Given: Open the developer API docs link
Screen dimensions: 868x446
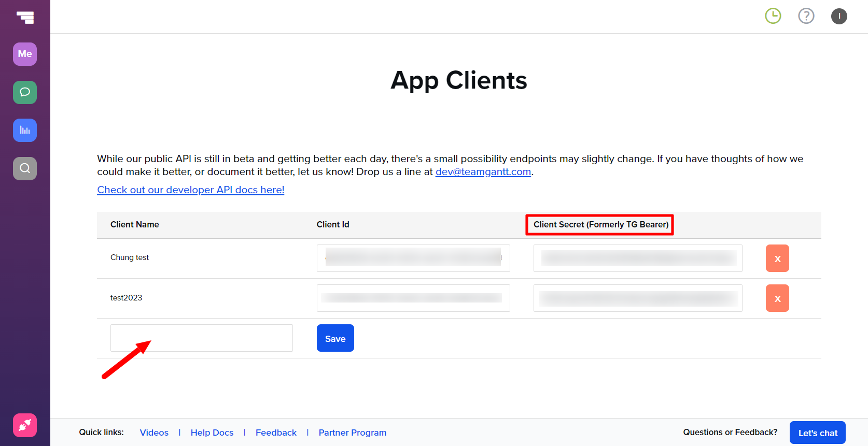Looking at the screenshot, I should pyautogui.click(x=191, y=190).
